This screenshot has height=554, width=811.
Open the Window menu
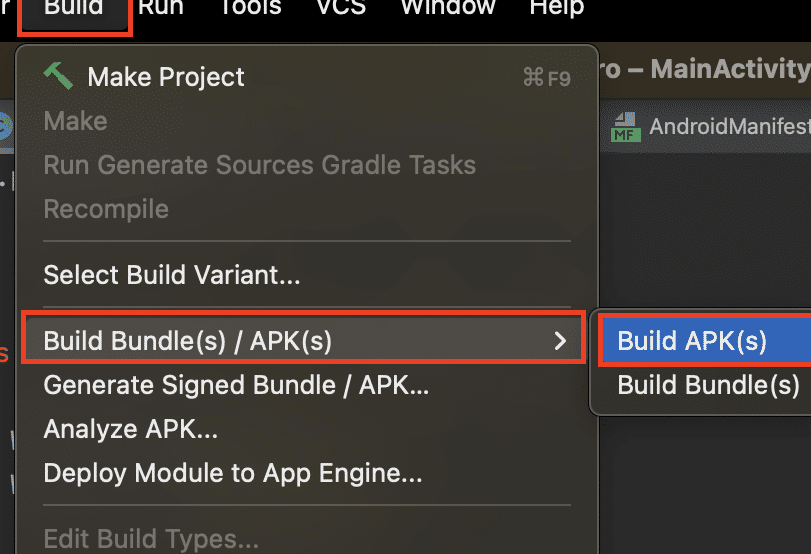click(x=448, y=8)
